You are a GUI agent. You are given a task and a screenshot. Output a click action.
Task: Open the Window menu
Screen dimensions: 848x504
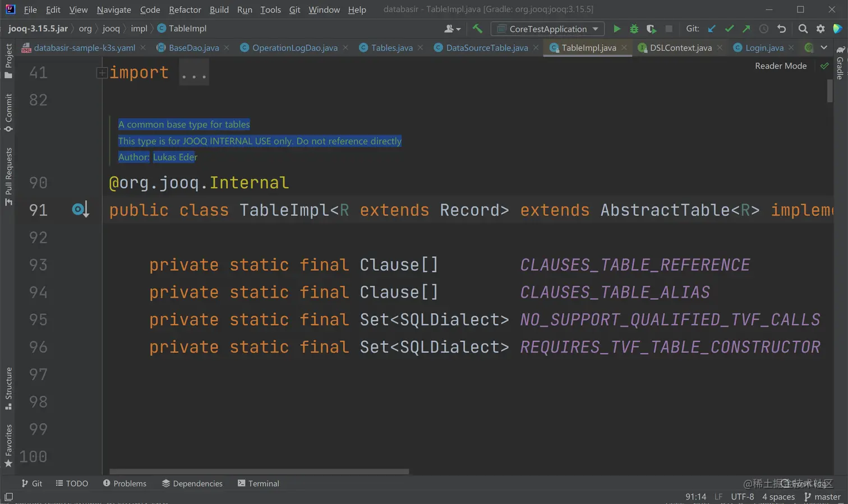(x=324, y=10)
